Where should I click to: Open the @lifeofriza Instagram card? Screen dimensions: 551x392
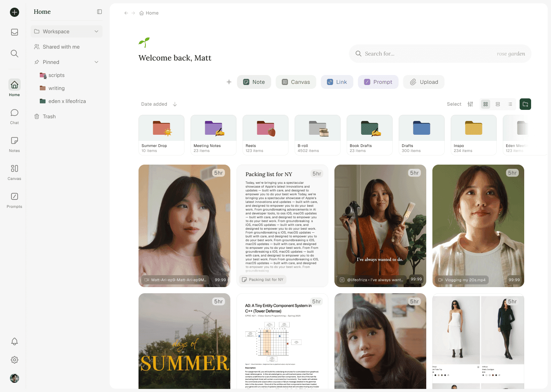pos(380,226)
